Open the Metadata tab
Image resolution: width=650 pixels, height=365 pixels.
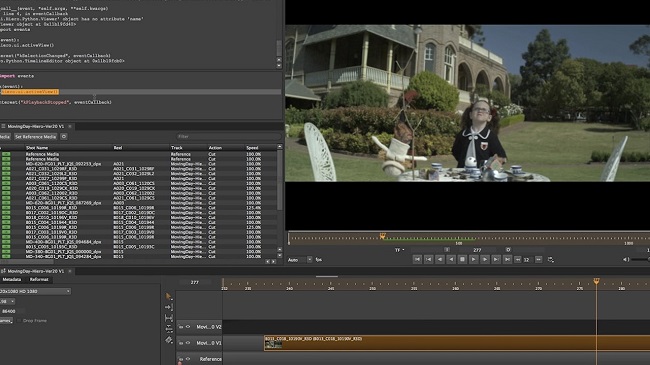point(12,280)
